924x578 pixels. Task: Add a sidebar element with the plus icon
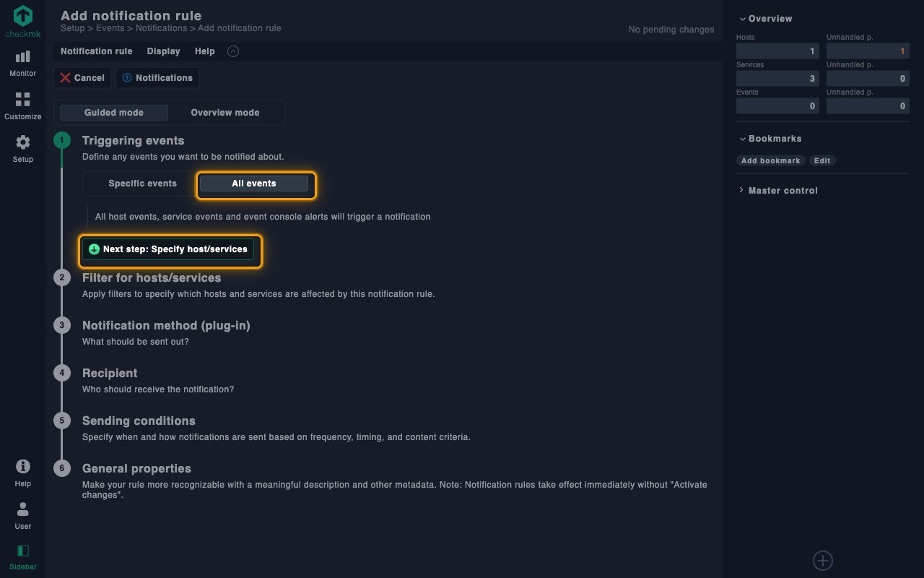823,560
